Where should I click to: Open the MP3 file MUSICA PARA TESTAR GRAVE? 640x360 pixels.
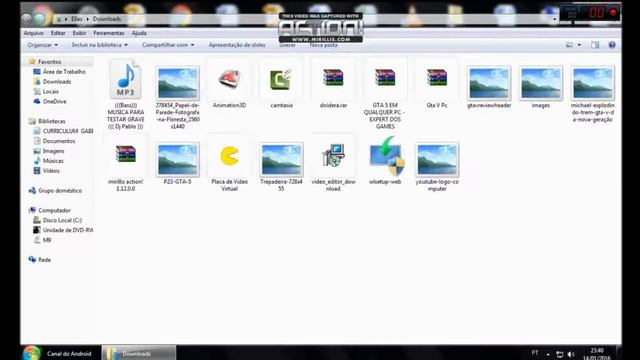[x=125, y=80]
